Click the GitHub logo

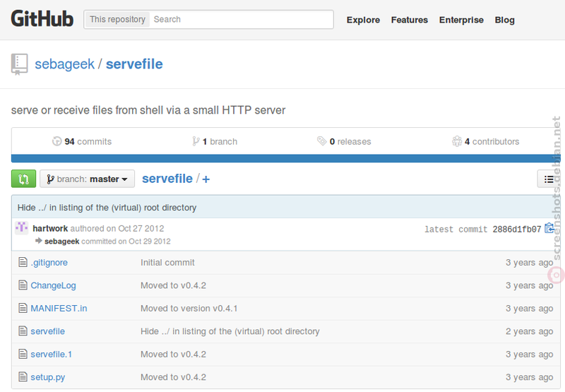coord(42,19)
